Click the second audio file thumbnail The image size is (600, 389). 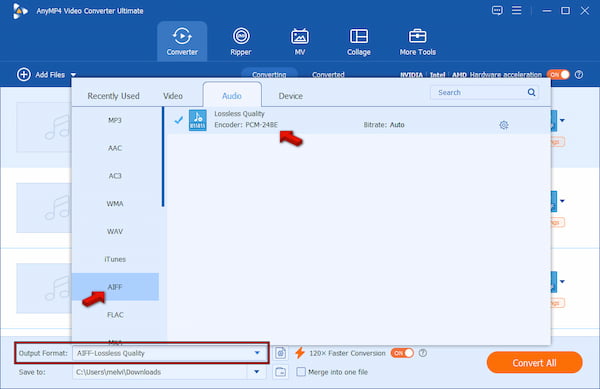click(44, 208)
